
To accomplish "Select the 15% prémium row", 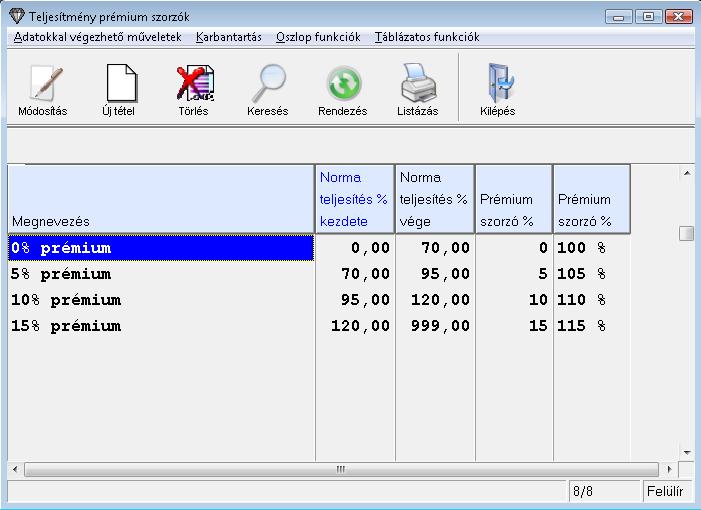I will (x=160, y=326).
